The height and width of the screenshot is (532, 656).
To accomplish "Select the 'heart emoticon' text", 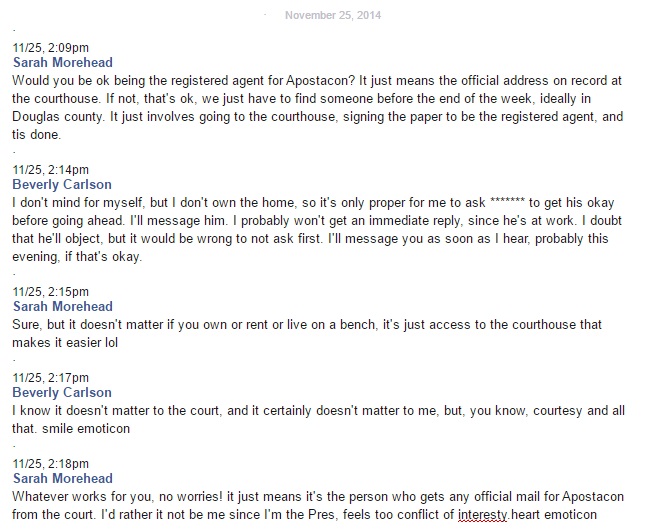I will pyautogui.click(x=554, y=514).
